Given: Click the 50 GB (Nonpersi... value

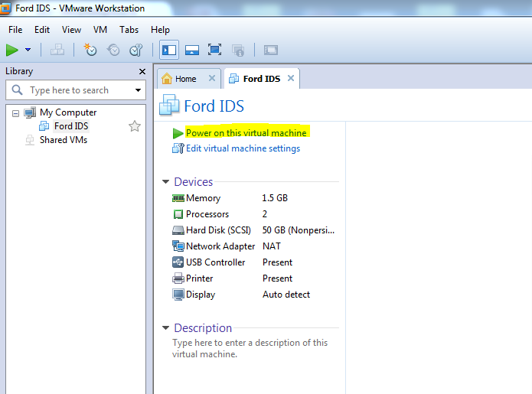Looking at the screenshot, I should click(x=299, y=230).
